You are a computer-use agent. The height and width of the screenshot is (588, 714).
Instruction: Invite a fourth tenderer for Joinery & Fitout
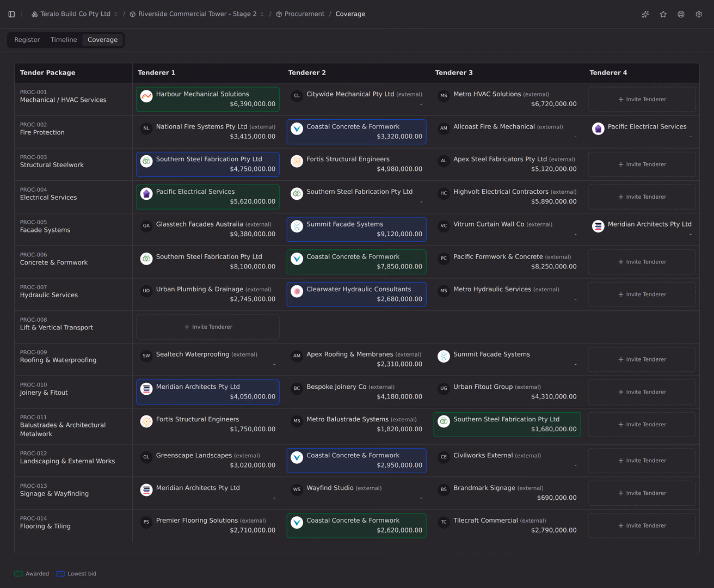click(642, 392)
